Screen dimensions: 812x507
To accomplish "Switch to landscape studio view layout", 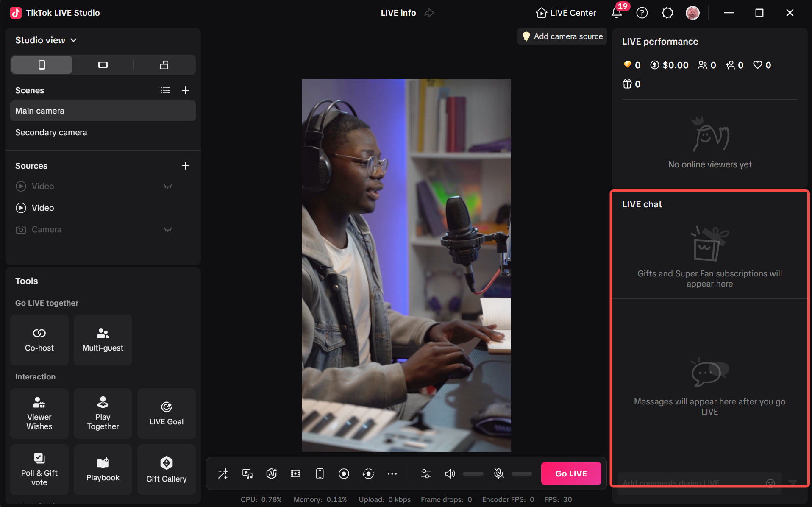I will tap(103, 65).
